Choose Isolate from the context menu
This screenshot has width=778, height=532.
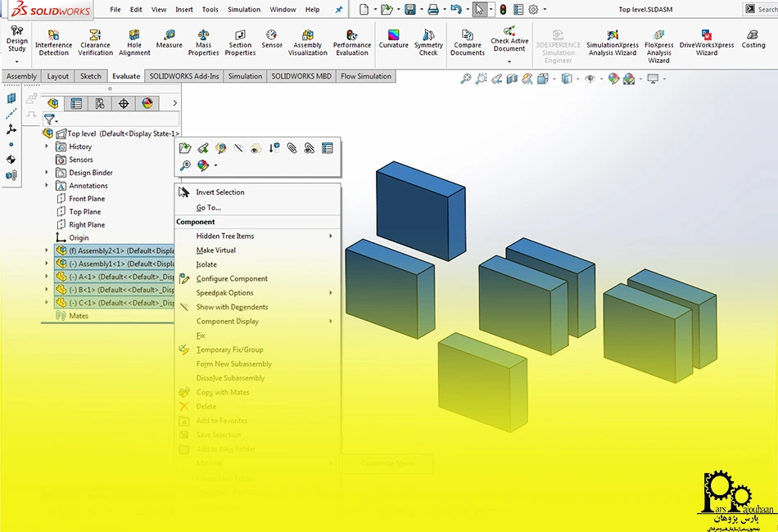pos(206,264)
